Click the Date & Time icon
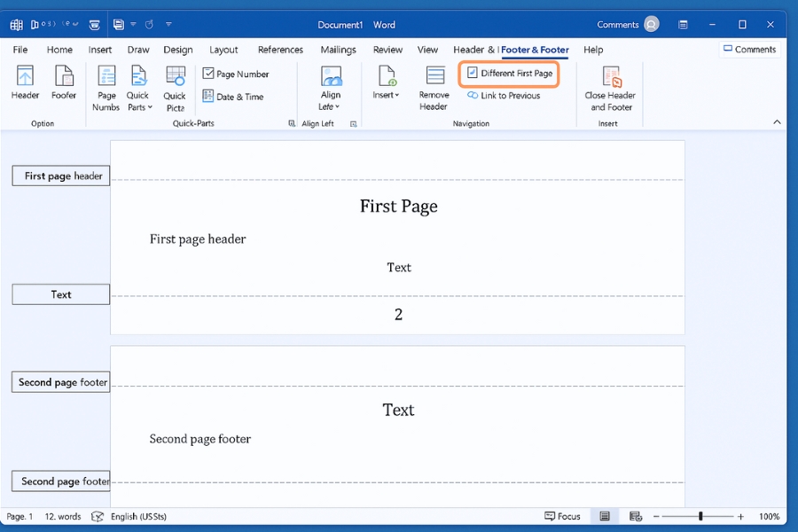Screen dimensions: 798x532 pyautogui.click(x=208, y=97)
